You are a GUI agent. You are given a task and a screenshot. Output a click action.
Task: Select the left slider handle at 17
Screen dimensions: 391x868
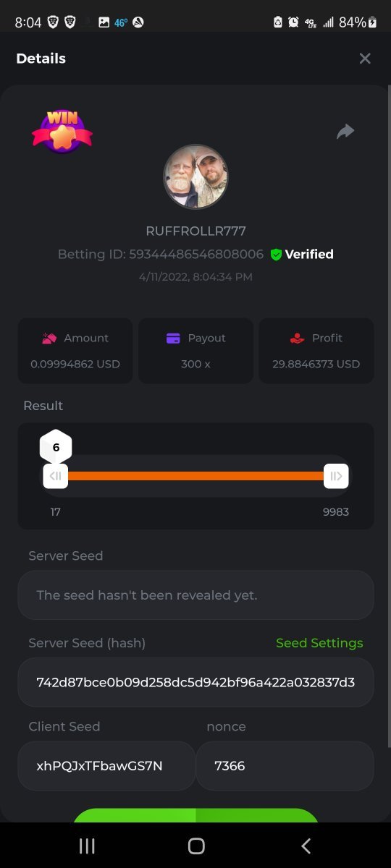click(56, 476)
